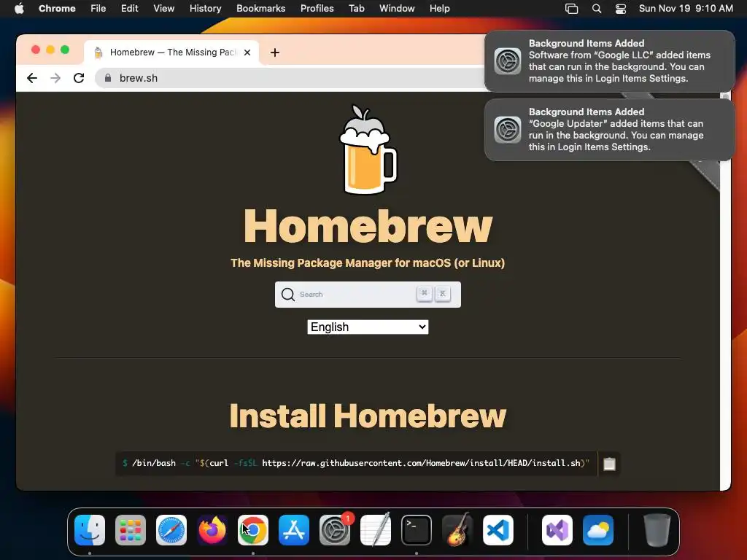Screen dimensions: 747x560
Task: Open the Bookmarks menu
Action: [x=260, y=8]
